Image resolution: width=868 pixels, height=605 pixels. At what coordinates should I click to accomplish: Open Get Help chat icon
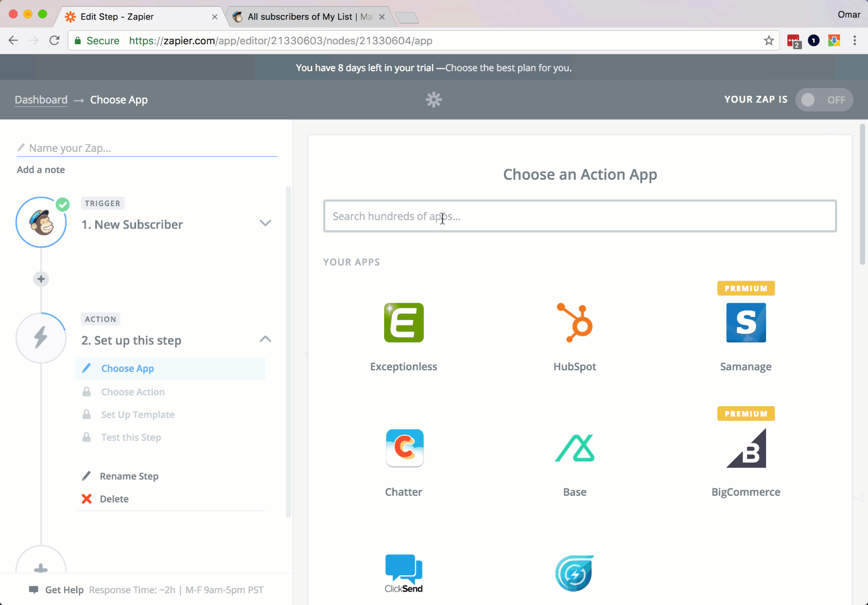[x=34, y=590]
